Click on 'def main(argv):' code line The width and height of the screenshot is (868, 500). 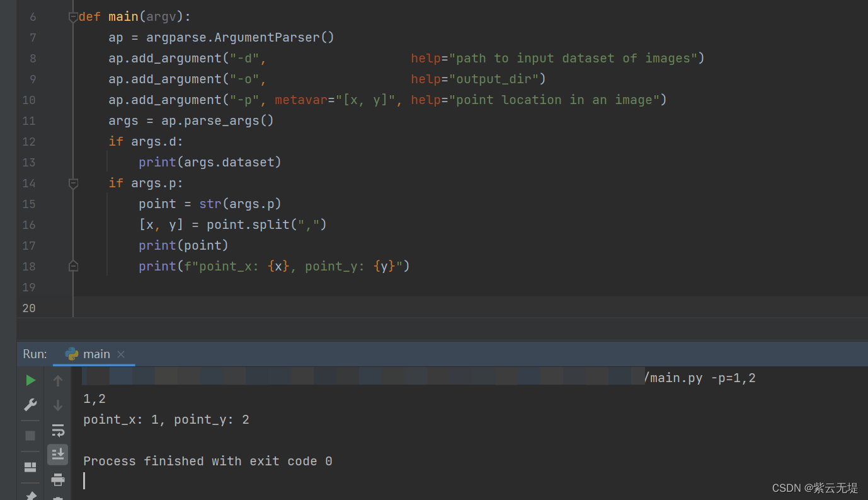(135, 17)
